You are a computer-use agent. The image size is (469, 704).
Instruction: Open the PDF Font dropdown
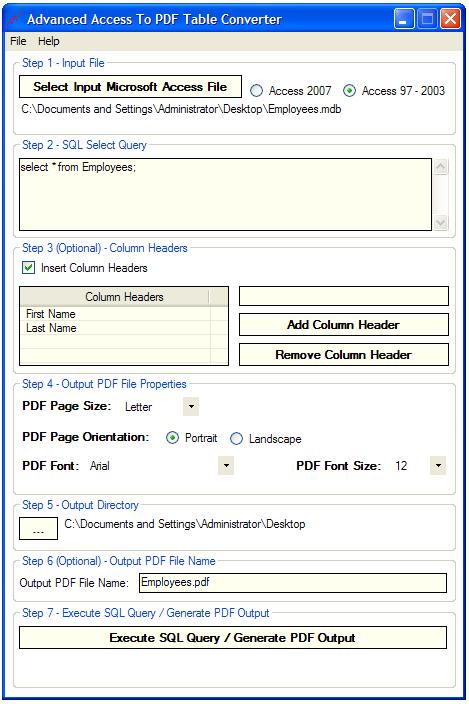(226, 466)
